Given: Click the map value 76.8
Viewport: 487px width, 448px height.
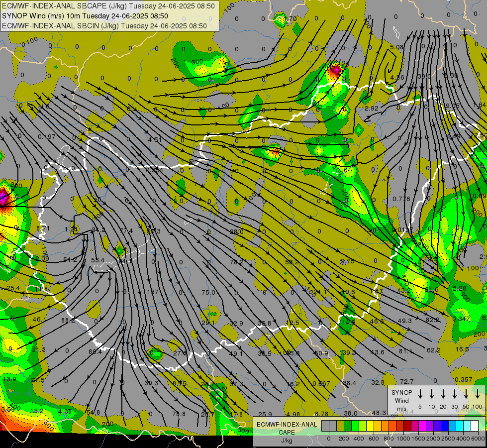Looking at the screenshot, I should click(179, 414).
